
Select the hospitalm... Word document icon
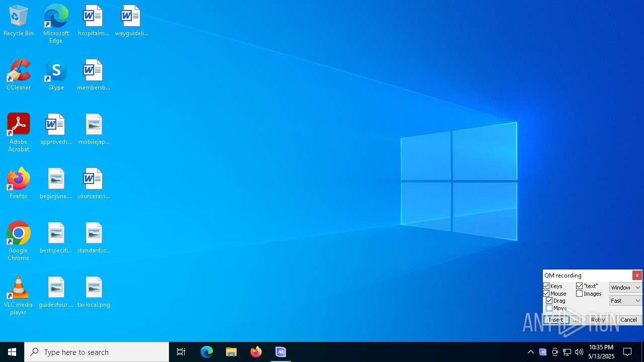pos(93,21)
